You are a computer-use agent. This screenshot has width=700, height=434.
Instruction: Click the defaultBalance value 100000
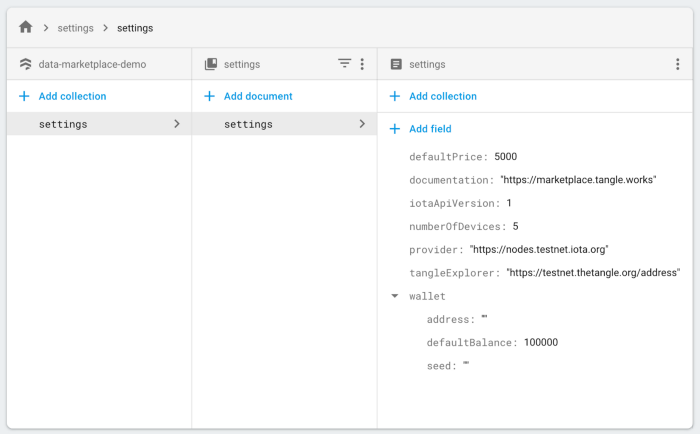[x=541, y=342]
